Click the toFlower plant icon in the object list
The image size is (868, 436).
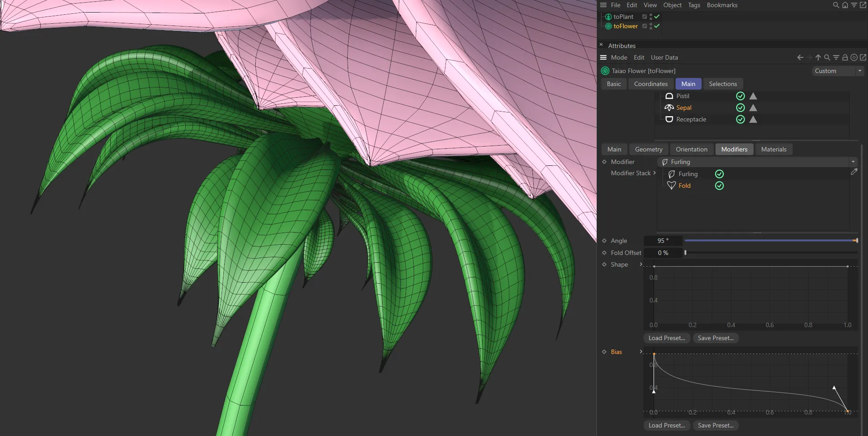point(608,26)
